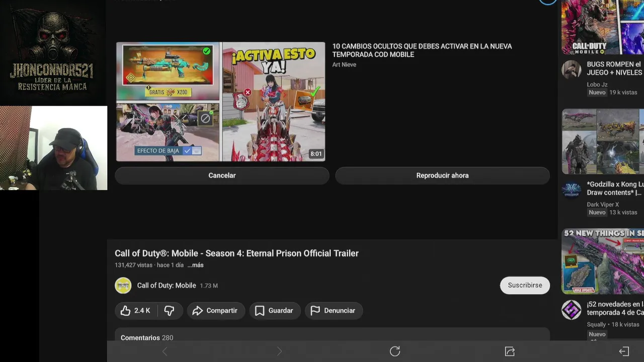Save the video with Guardar button
The image size is (644, 362).
point(274,311)
